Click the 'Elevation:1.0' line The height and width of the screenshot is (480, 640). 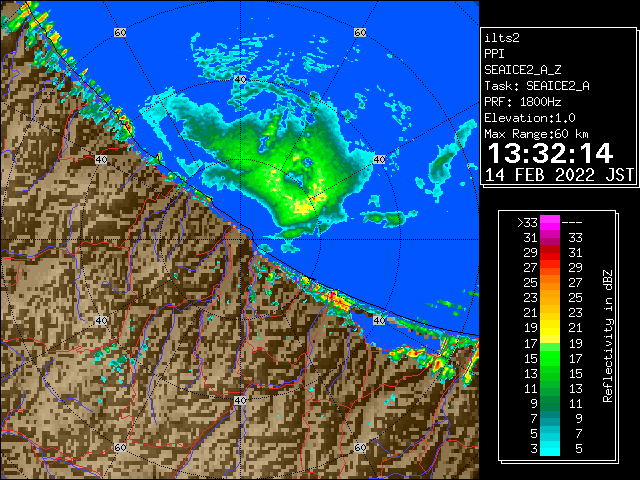530,118
